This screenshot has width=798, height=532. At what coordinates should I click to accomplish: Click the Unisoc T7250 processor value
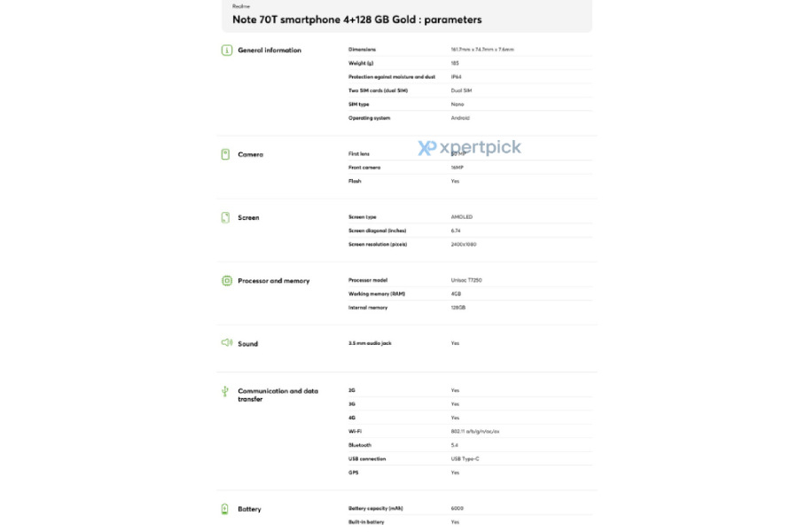click(x=466, y=280)
